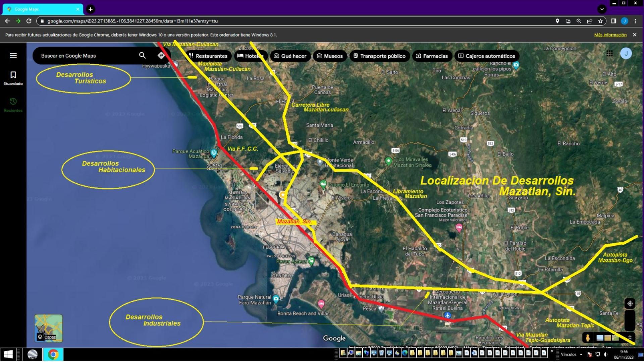Open a new Chrome tab
The height and width of the screenshot is (362, 644).
click(x=90, y=9)
